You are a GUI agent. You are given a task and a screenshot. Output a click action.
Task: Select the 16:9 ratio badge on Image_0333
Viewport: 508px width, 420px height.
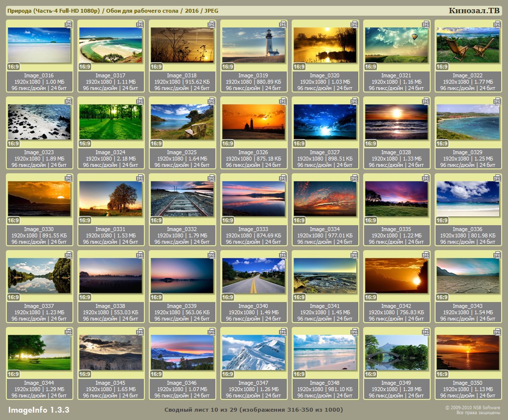(x=228, y=220)
